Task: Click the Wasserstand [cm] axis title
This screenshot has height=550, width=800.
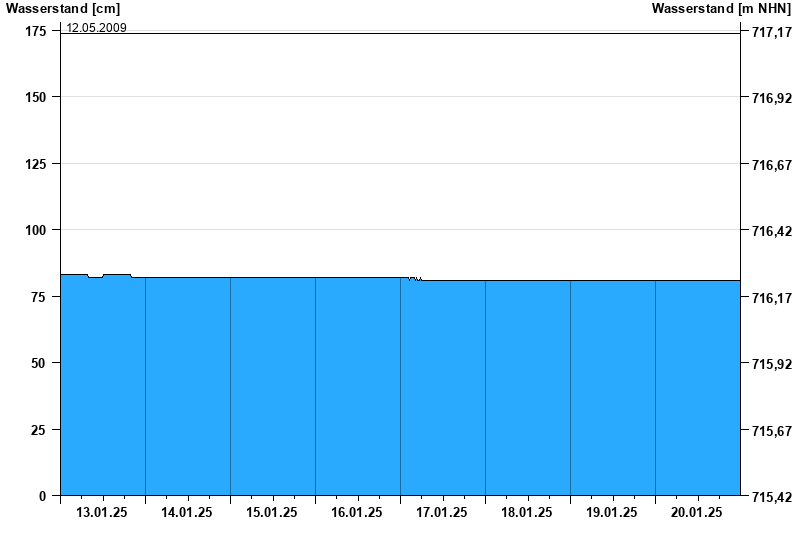Action: pos(62,9)
